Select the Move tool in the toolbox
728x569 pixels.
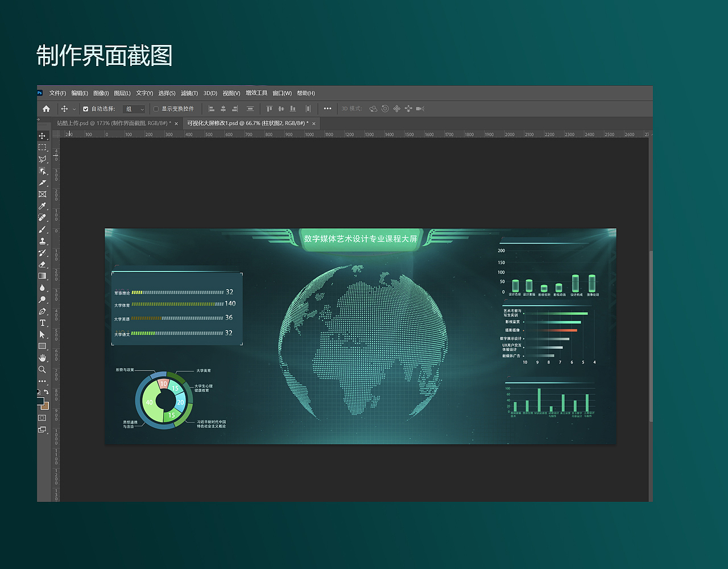42,136
